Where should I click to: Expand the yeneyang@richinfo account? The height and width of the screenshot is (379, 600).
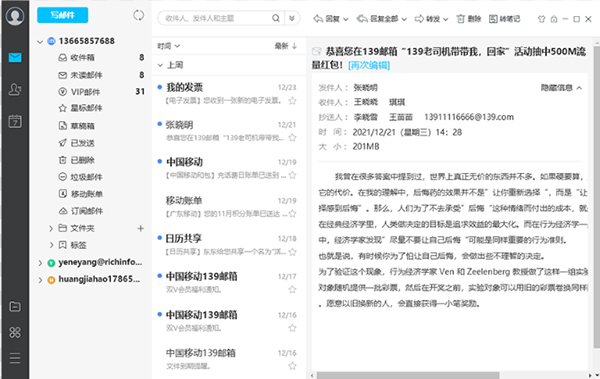pos(40,263)
